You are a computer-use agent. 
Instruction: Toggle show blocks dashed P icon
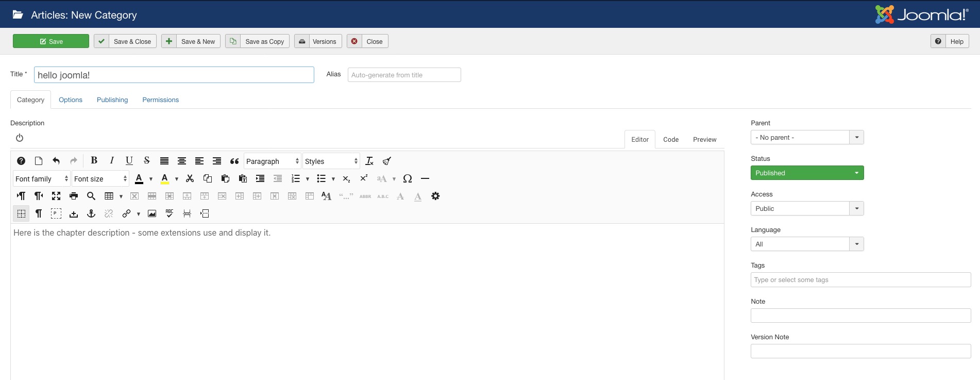(56, 213)
